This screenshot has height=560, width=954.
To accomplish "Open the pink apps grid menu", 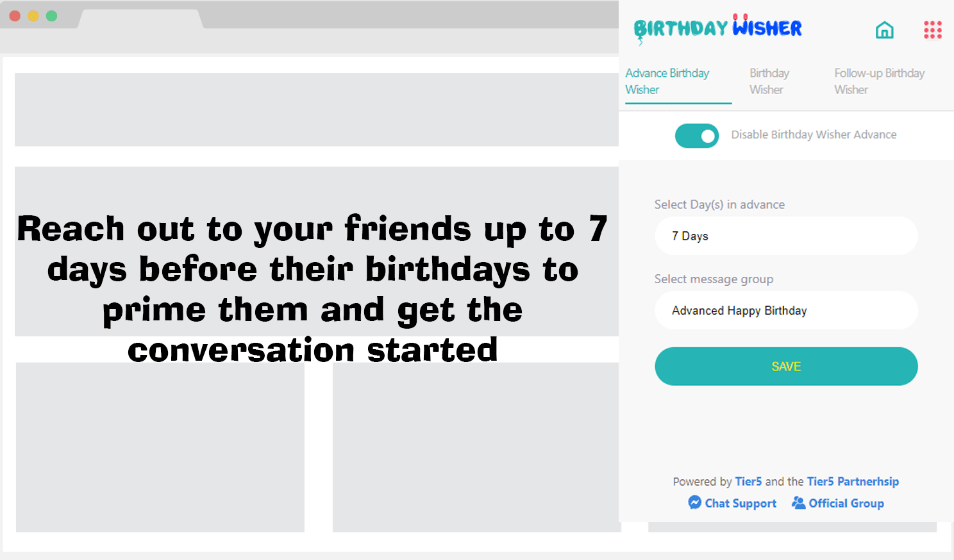I will [x=932, y=30].
